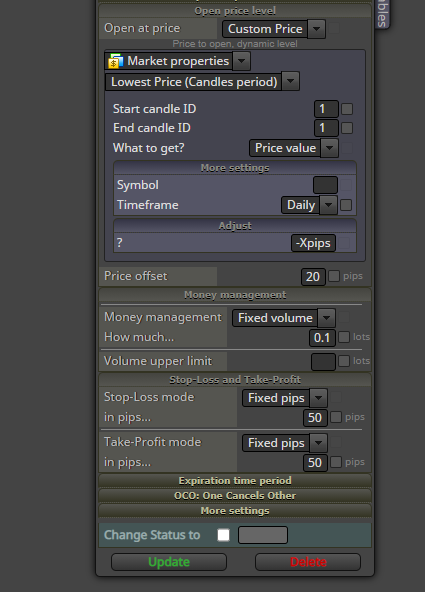Collapse the Adjust section header

(x=235, y=226)
